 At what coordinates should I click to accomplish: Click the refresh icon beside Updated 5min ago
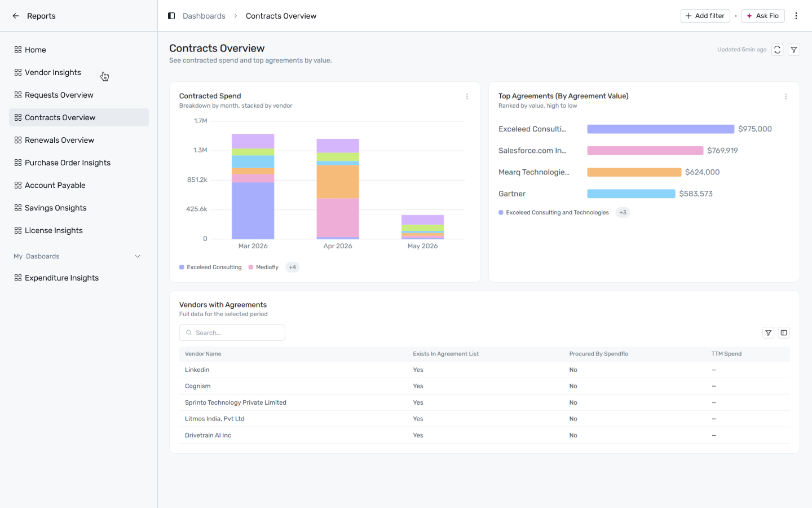tap(777, 50)
